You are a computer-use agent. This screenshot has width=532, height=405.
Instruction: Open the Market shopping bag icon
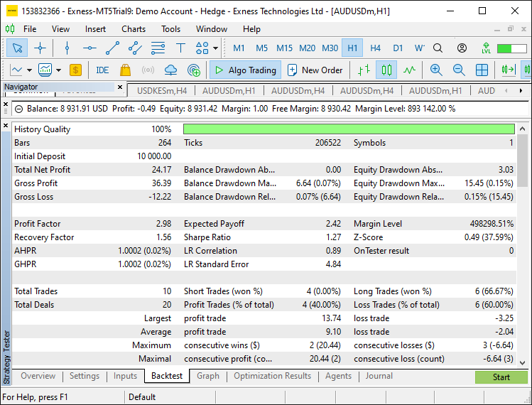pyautogui.click(x=125, y=70)
